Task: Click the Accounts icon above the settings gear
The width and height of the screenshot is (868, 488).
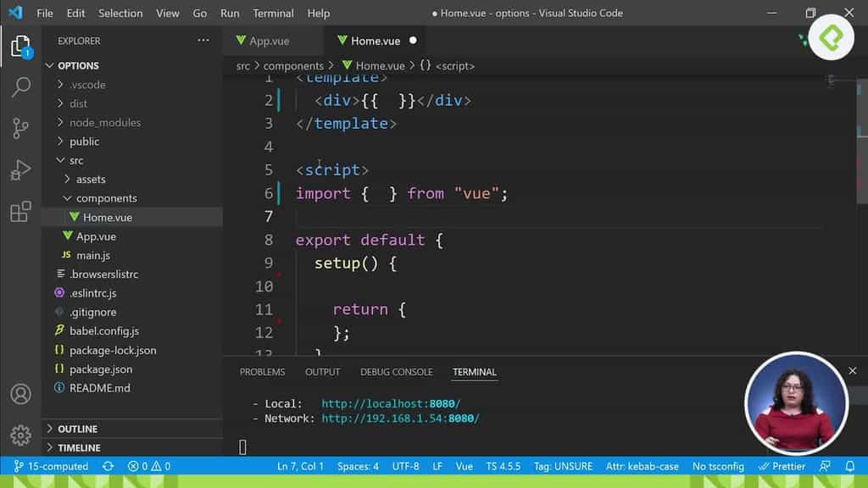Action: [20, 394]
